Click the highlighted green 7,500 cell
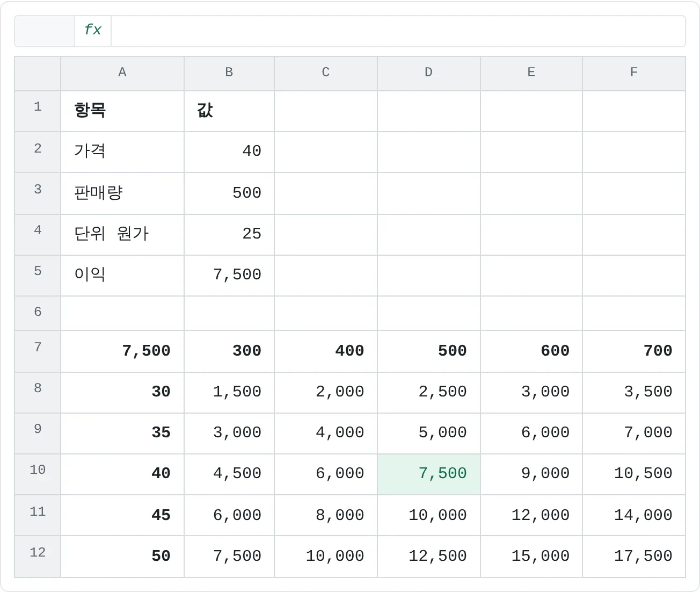The width and height of the screenshot is (700, 592). point(429,474)
